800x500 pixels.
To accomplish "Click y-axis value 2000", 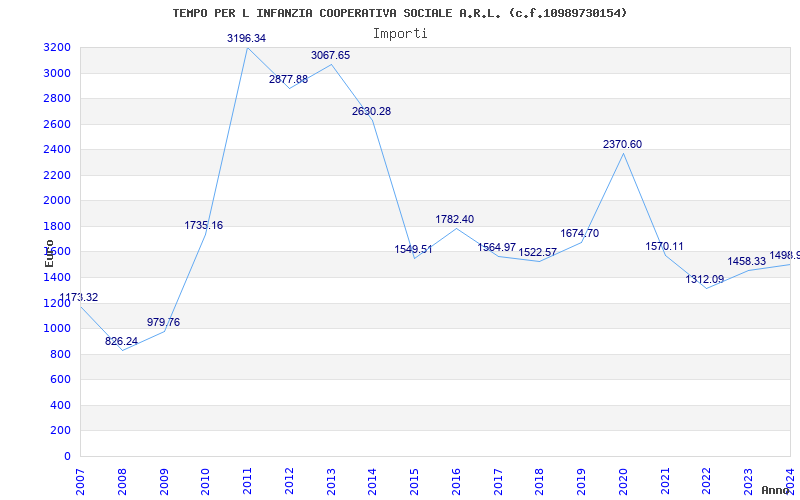I will point(57,201).
